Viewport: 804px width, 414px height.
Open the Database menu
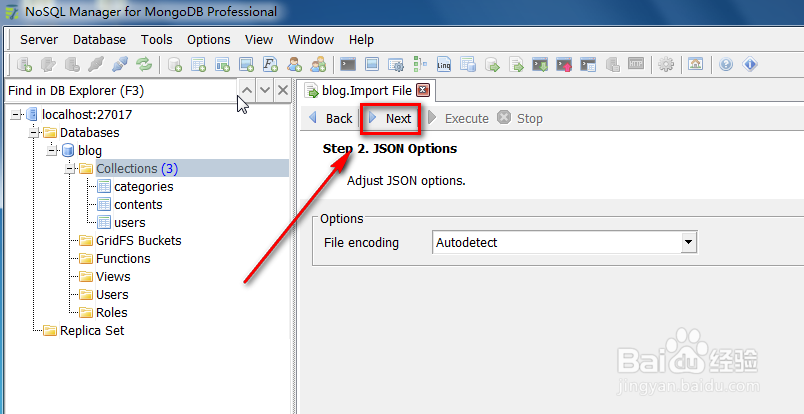coord(99,40)
